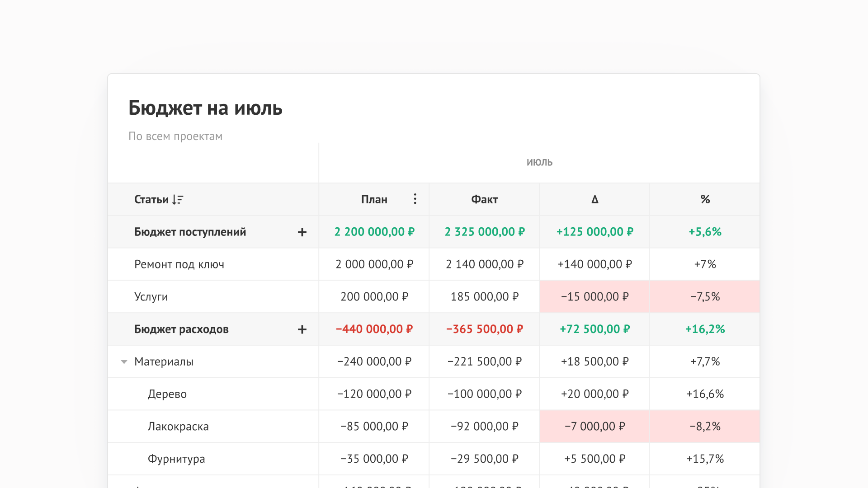Click cell 2 140 000,00 ₽
Image resolution: width=868 pixels, height=488 pixels.
485,264
